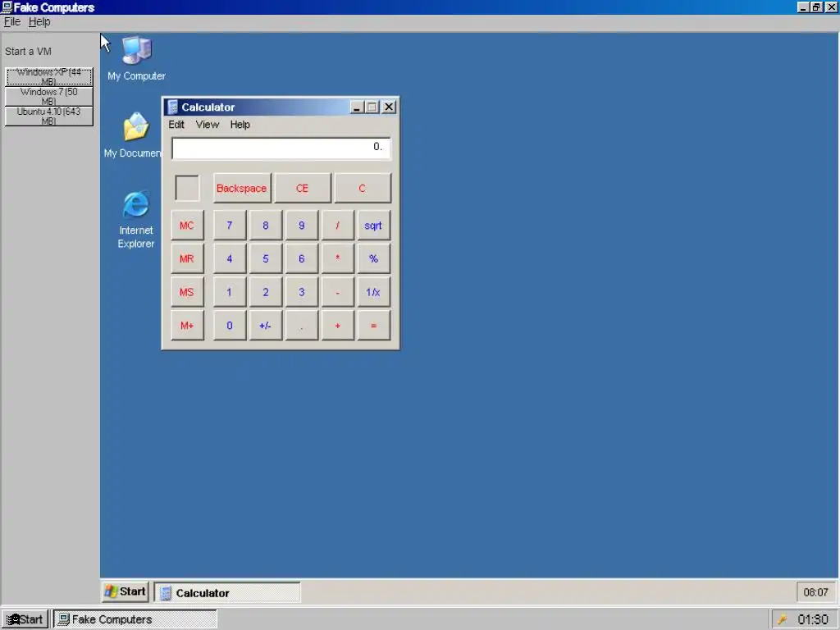Click calculator digit 1 button
Viewport: 840px width, 630px height.
pos(230,292)
